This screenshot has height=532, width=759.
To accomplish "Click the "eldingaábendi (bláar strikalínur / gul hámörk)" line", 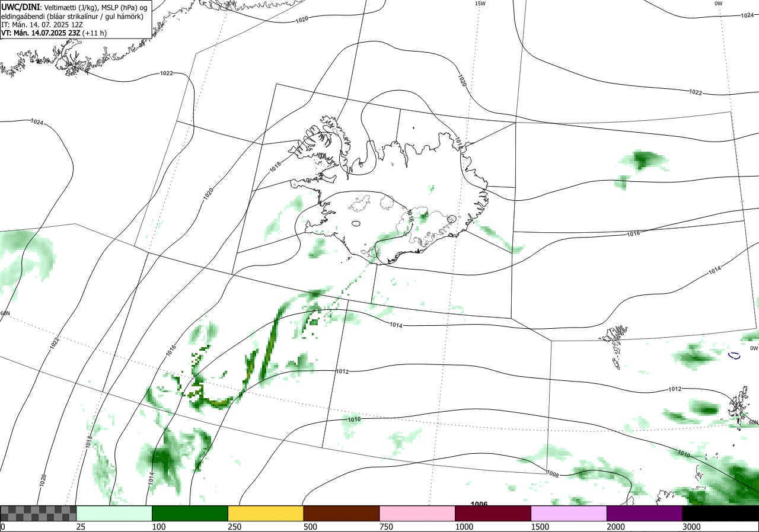I will click(72, 17).
